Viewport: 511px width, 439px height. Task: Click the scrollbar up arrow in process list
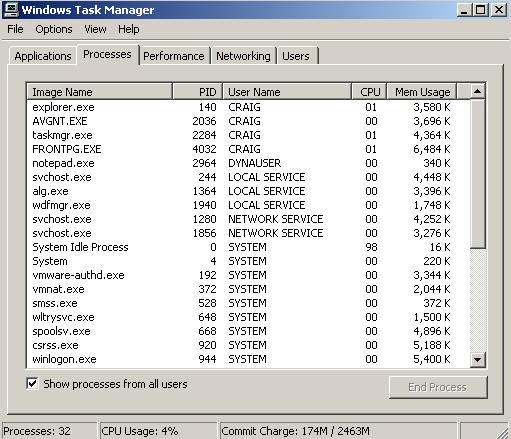click(477, 91)
